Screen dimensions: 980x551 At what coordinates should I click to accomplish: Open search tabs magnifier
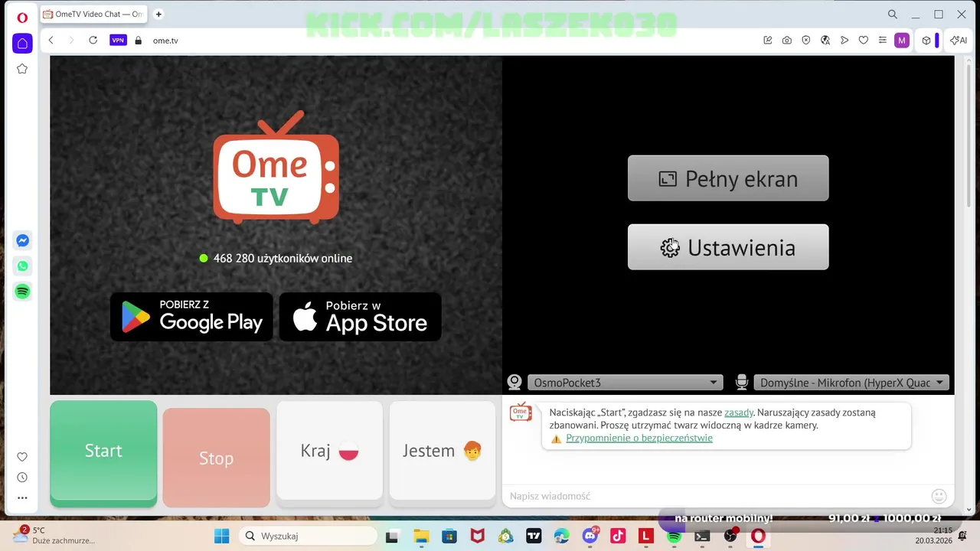tap(893, 15)
